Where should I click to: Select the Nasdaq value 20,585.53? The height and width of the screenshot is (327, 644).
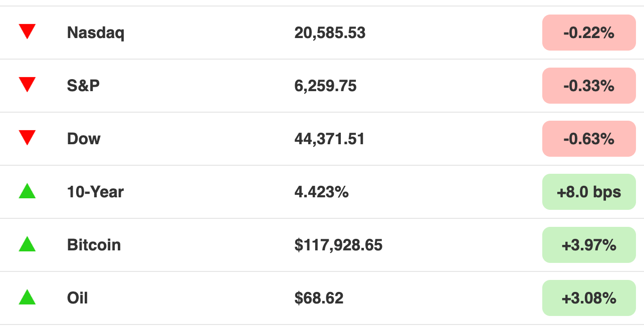(x=330, y=33)
